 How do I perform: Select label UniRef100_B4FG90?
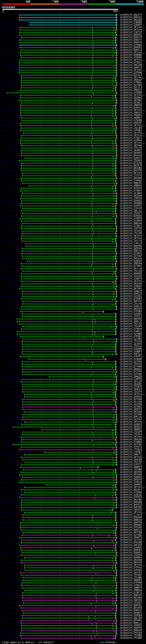[131, 301]
